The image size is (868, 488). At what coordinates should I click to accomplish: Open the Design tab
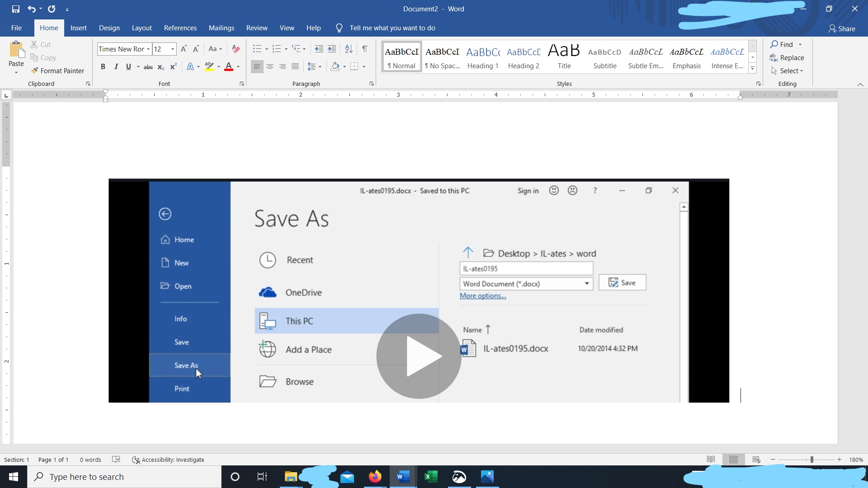point(109,28)
